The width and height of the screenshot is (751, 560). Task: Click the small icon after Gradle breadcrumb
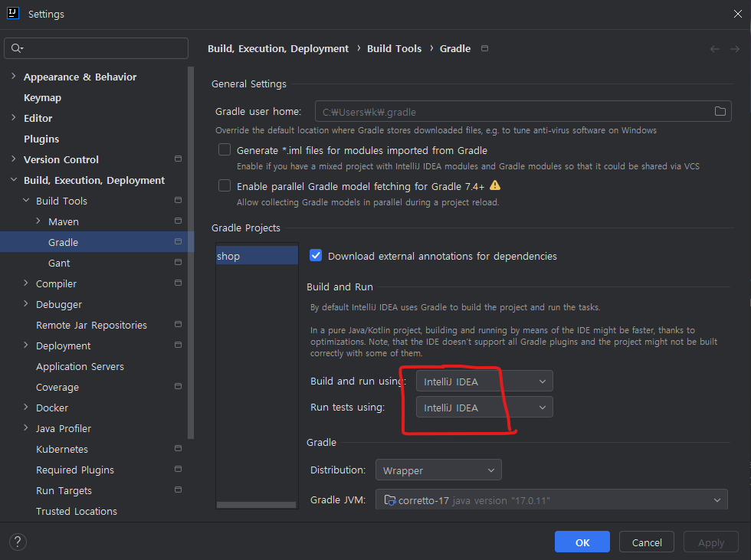[484, 47]
